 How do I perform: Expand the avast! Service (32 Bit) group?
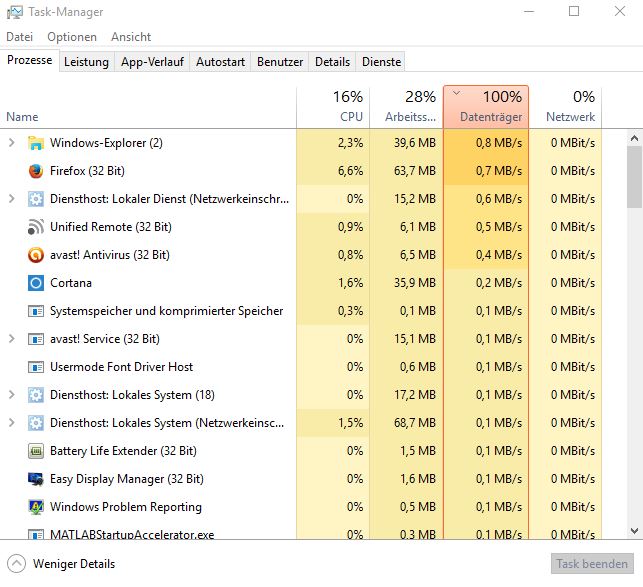click(x=11, y=339)
